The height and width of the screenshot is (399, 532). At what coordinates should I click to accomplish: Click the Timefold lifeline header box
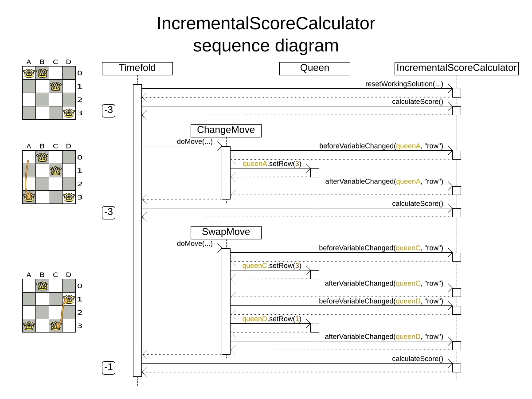137,68
